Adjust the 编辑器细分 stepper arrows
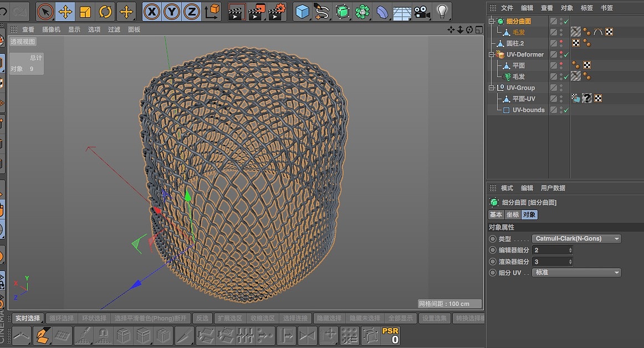Image resolution: width=644 pixels, height=348 pixels. 570,250
